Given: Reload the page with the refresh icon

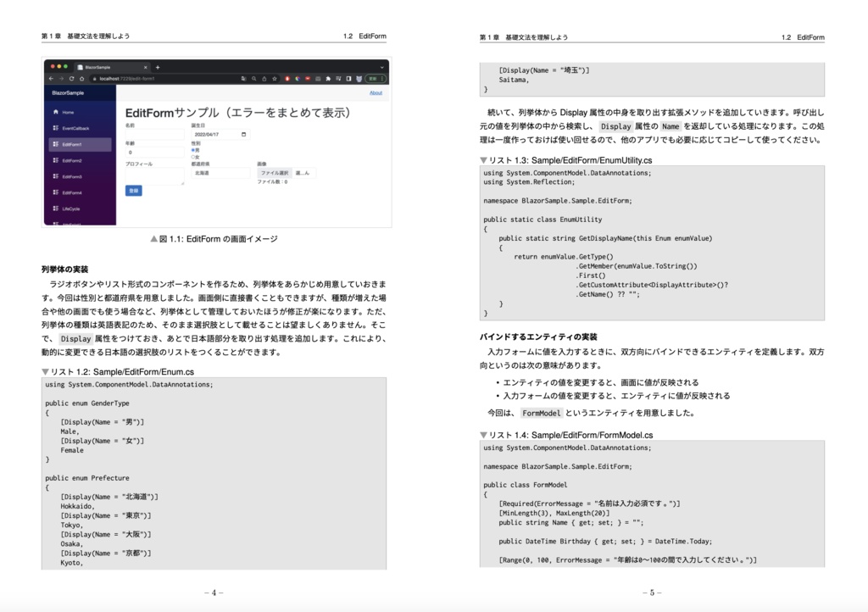Looking at the screenshot, I should pyautogui.click(x=70, y=79).
